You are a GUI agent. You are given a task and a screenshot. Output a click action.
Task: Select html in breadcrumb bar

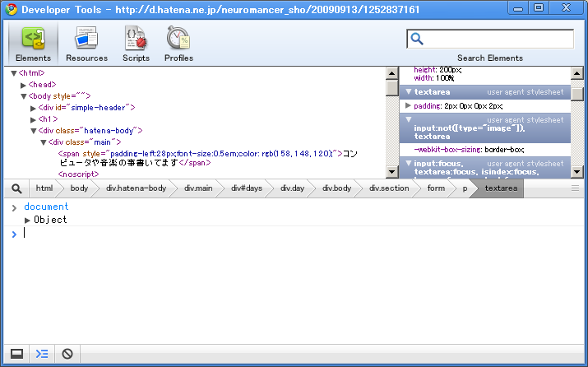44,188
